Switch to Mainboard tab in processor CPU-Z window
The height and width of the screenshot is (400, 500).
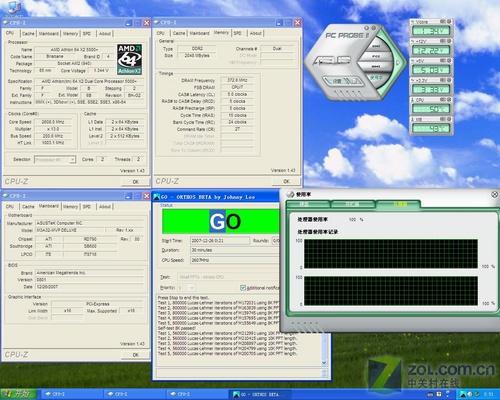coord(49,34)
